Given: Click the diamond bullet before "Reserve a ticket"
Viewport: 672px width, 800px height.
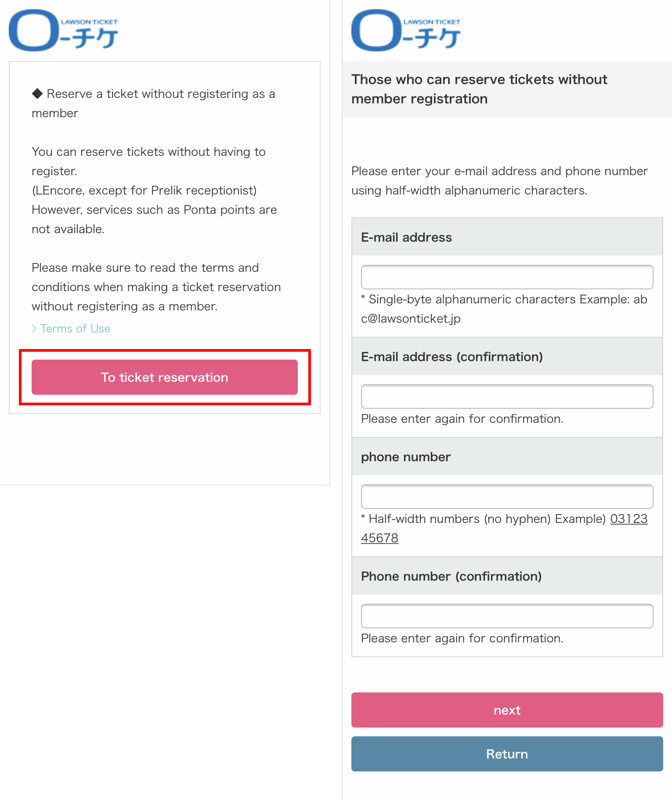Looking at the screenshot, I should click(37, 94).
